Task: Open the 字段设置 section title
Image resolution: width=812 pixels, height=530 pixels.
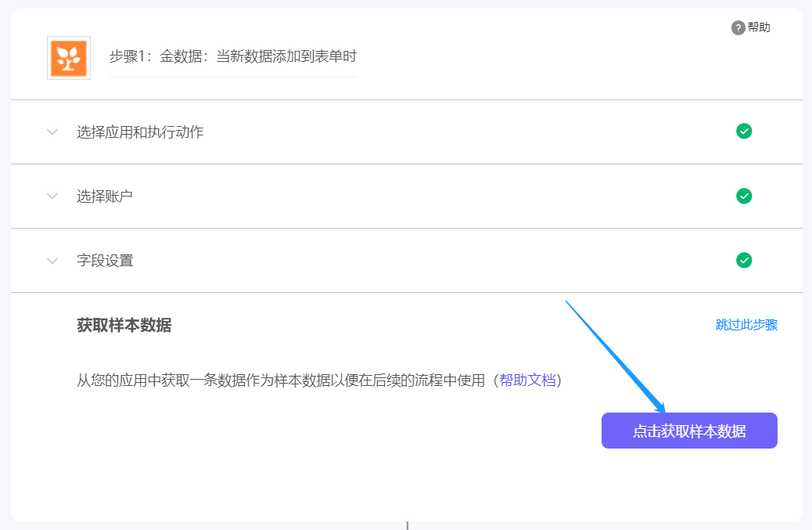Action: click(105, 261)
